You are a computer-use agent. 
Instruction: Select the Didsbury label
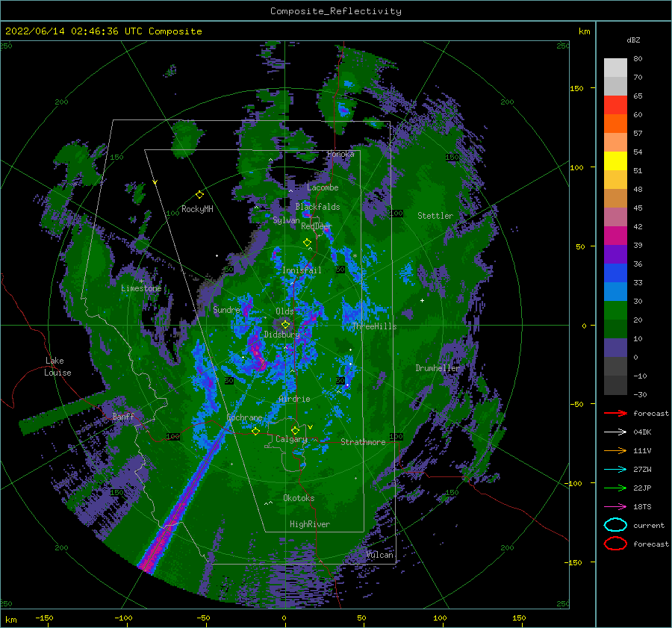pyautogui.click(x=281, y=335)
